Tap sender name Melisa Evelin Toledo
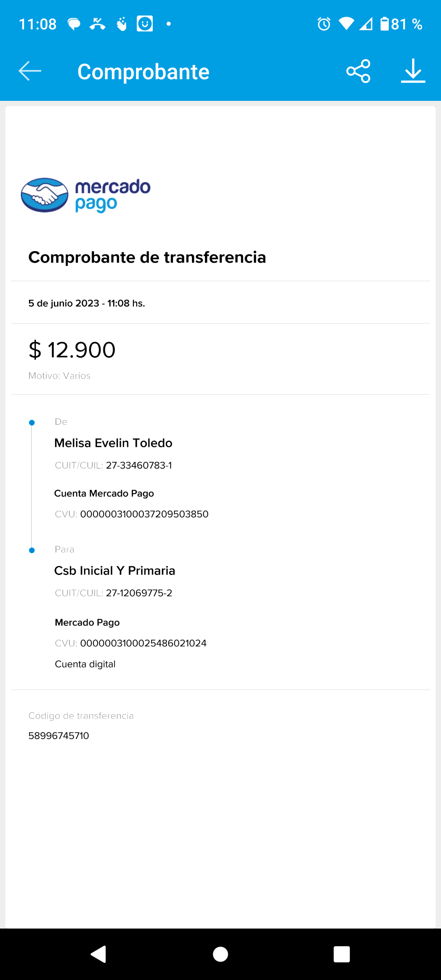441x980 pixels. [x=113, y=443]
